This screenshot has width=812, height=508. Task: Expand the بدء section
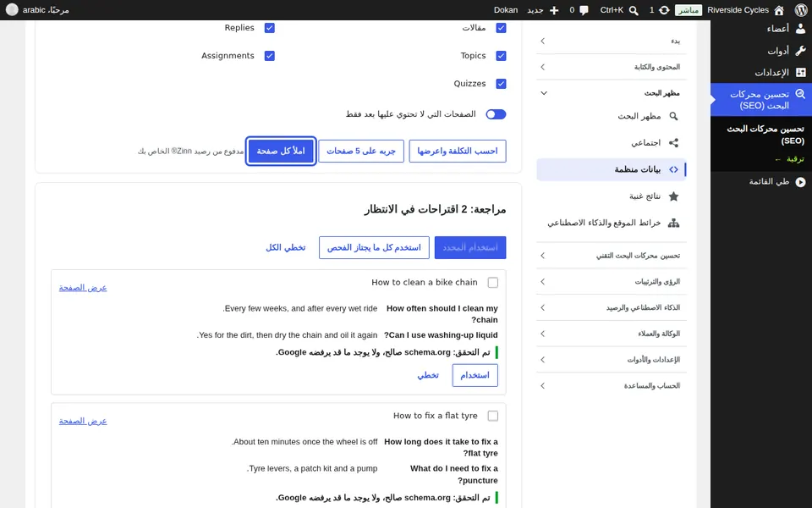pos(611,41)
